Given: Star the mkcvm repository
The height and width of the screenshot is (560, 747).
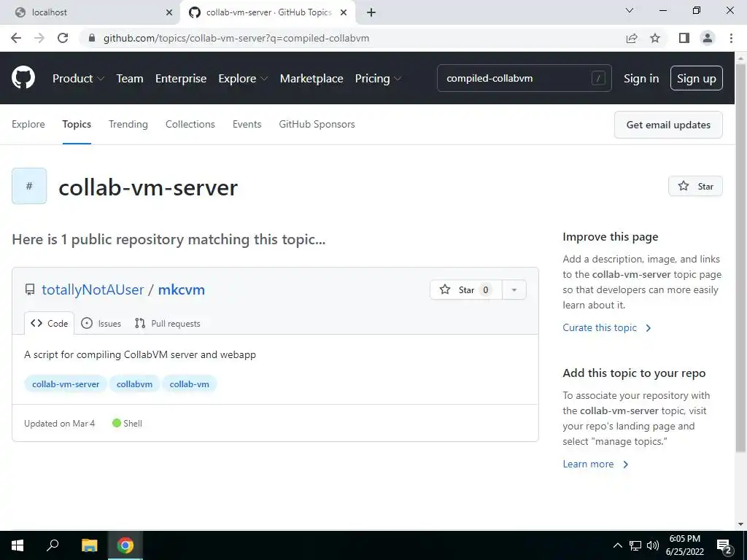Looking at the screenshot, I should (466, 289).
